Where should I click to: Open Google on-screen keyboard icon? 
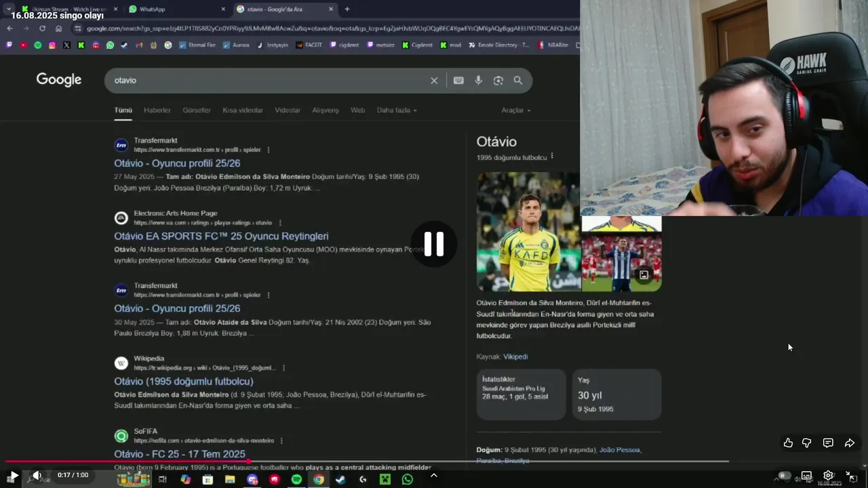pyautogui.click(x=458, y=81)
